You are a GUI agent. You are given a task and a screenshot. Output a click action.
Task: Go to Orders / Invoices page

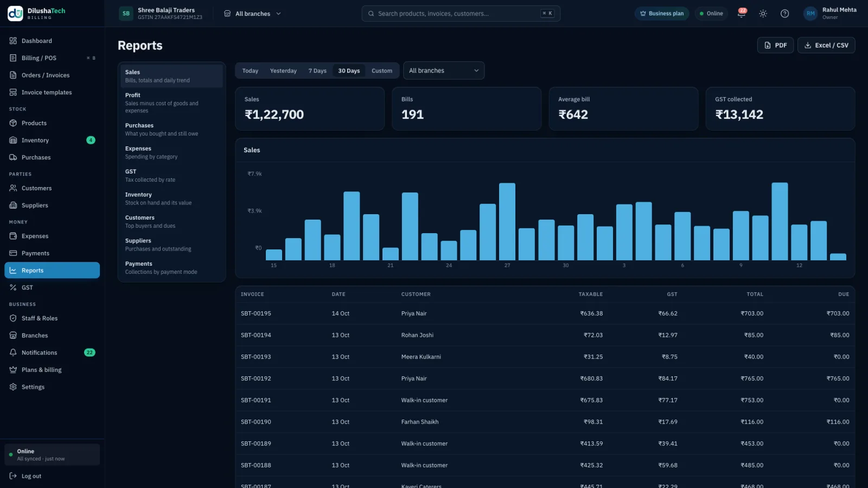[x=52, y=75]
